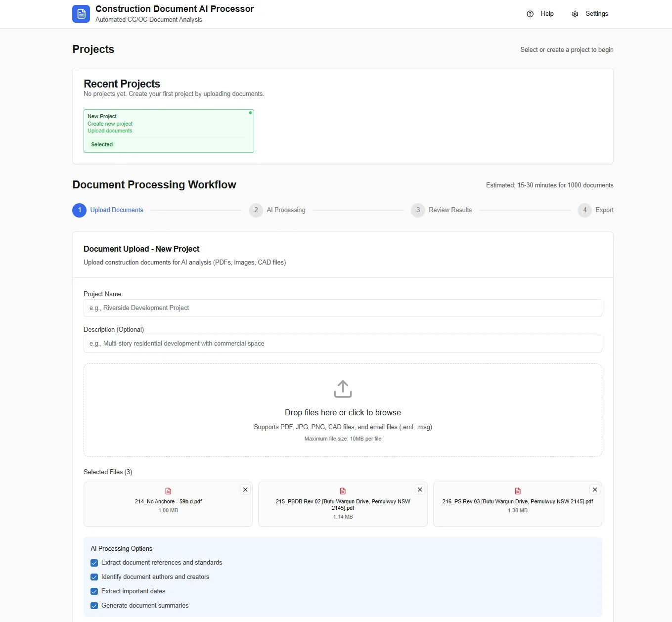Click 'Create new project' text in card
Viewport: 672px width, 622px height.
(x=110, y=124)
